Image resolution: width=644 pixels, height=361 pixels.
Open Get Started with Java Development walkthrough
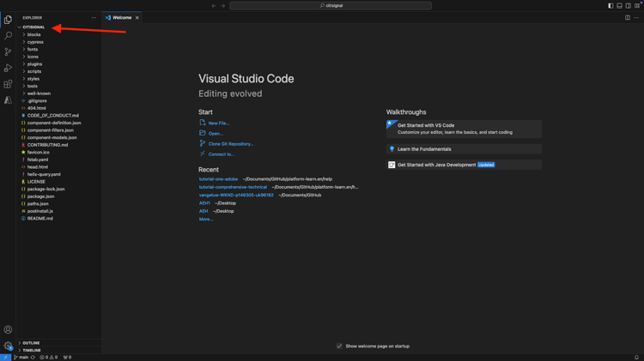(464, 165)
